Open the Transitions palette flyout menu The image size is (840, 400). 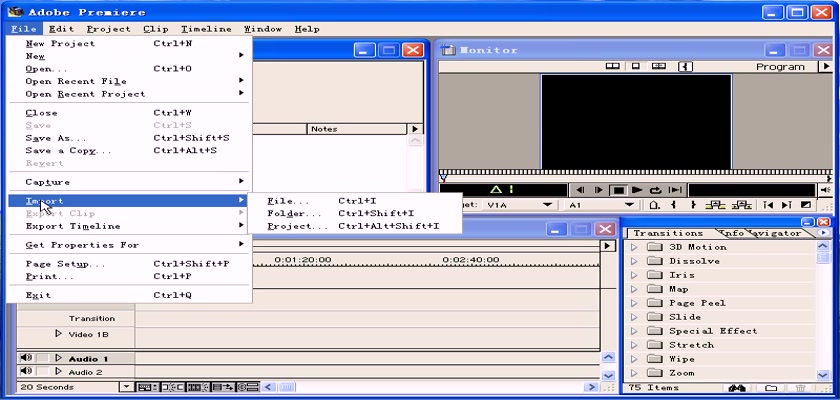tap(823, 233)
